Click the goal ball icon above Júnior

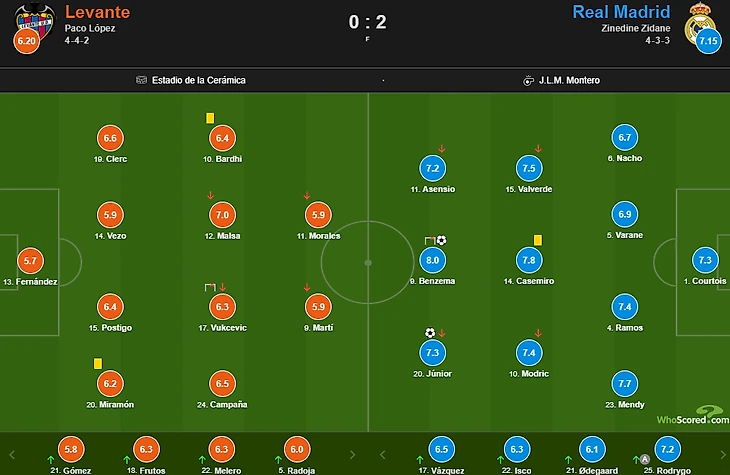430,333
